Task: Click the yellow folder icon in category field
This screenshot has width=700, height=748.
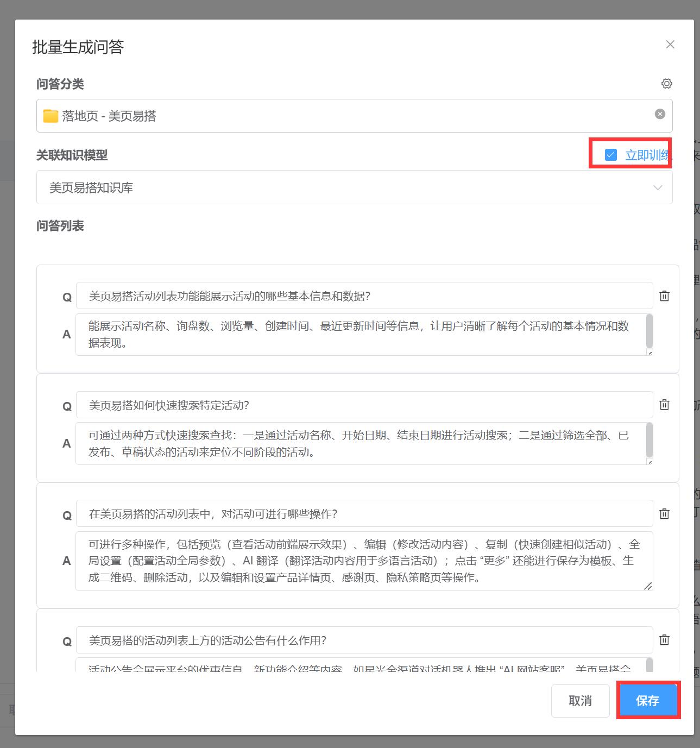Action: coord(51,116)
